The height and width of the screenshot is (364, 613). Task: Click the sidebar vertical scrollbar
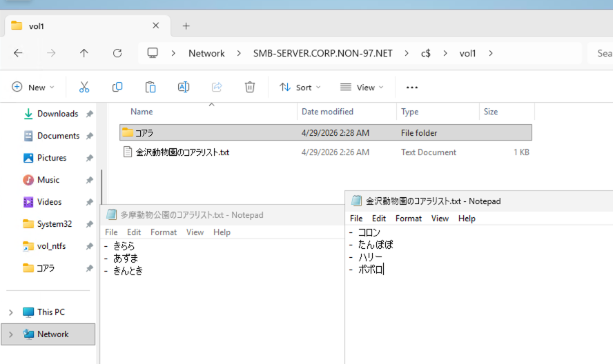click(101, 188)
